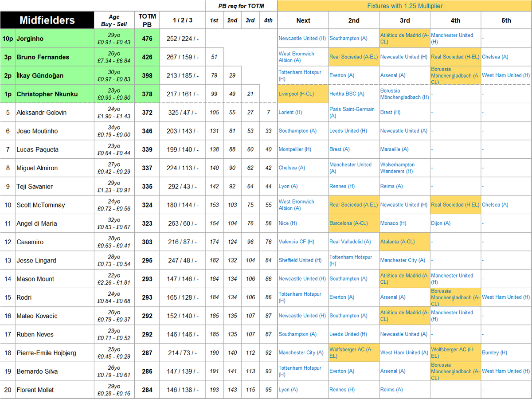Select Bruno Fernandes' PB value 426
This screenshot has width=532, height=399.
[x=147, y=57]
